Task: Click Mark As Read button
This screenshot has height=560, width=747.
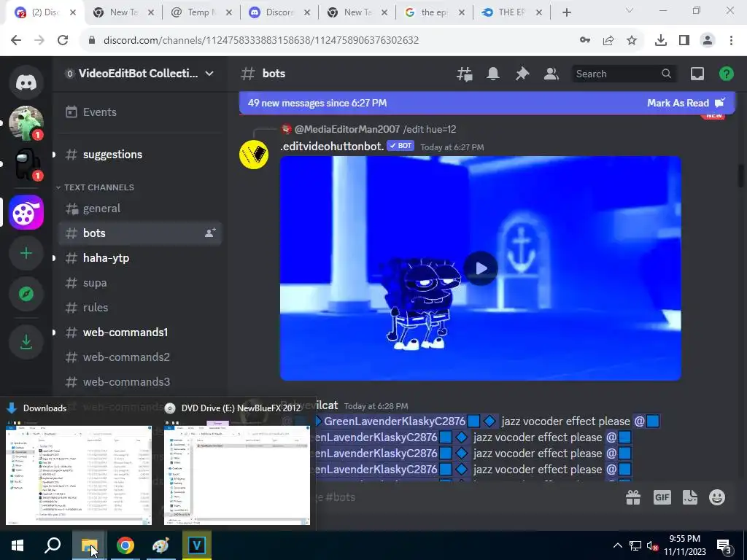Action: pyautogui.click(x=685, y=103)
